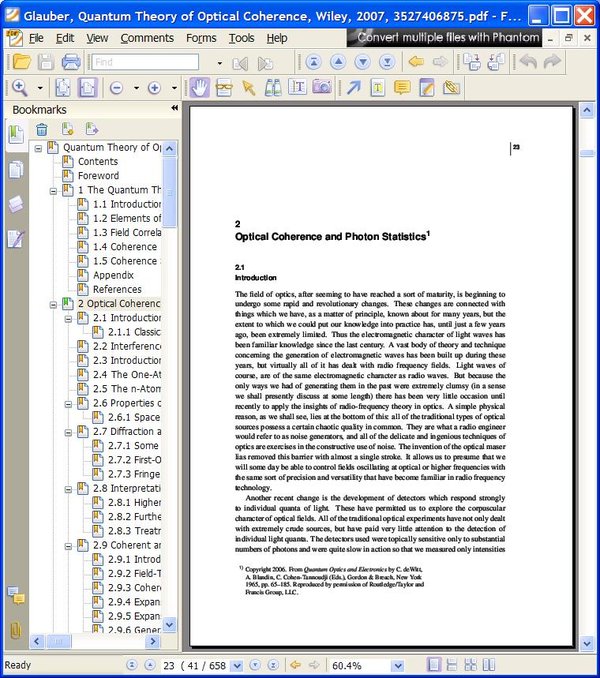Click the Redo arrow icon
The image size is (600, 678).
(552, 62)
